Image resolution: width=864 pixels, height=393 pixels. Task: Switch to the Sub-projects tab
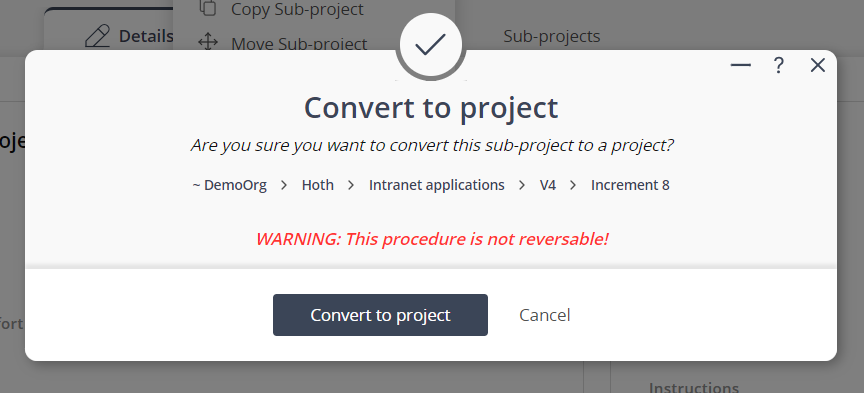click(x=552, y=36)
